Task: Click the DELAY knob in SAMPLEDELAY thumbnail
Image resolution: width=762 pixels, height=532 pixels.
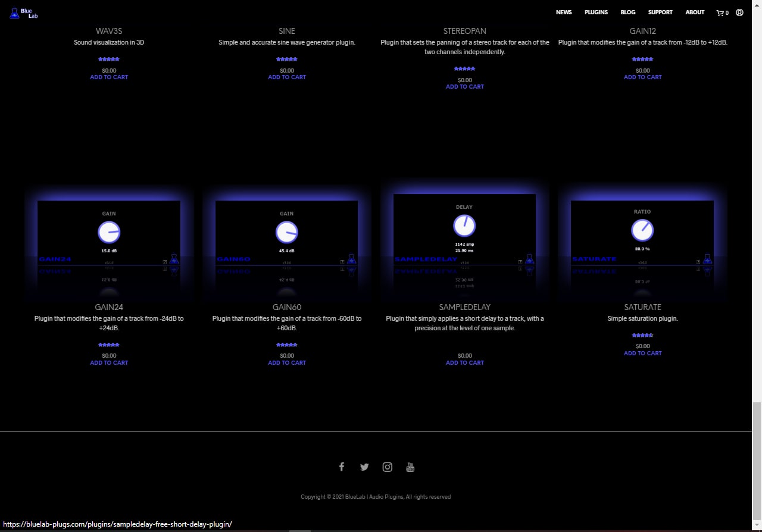Action: [464, 226]
